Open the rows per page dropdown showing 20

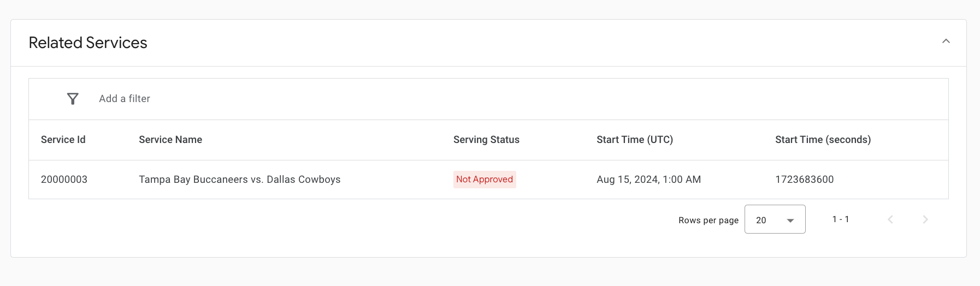774,219
